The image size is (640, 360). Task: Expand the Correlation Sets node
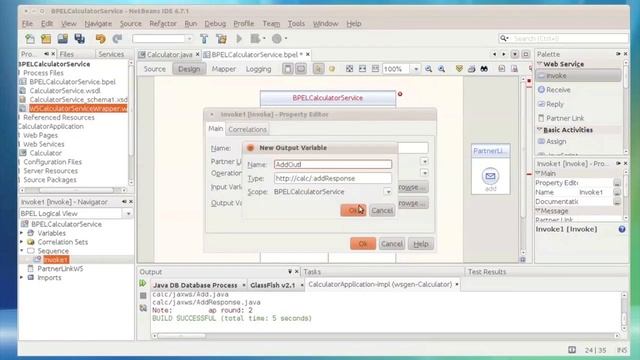coord(22,242)
